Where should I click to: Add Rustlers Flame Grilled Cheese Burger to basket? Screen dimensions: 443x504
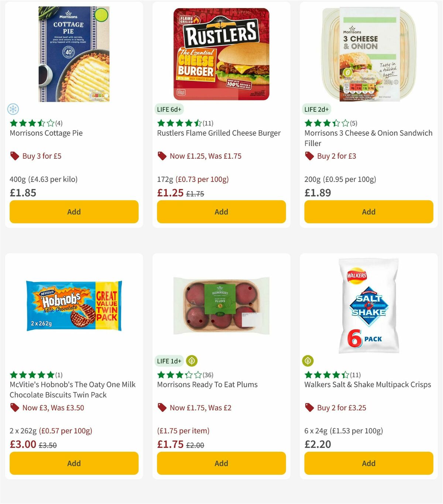pos(221,212)
